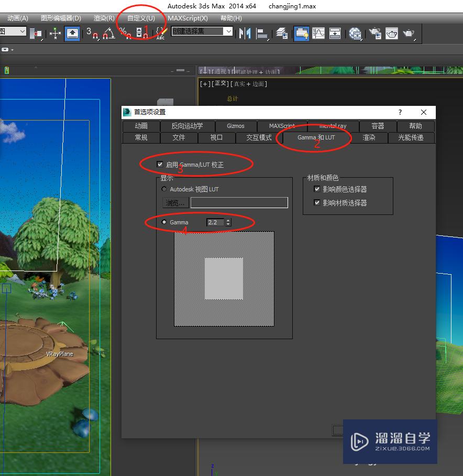Image resolution: width=463 pixels, height=476 pixels.
Task: Switch to the Gamma 和 LUT tab
Action: (316, 137)
